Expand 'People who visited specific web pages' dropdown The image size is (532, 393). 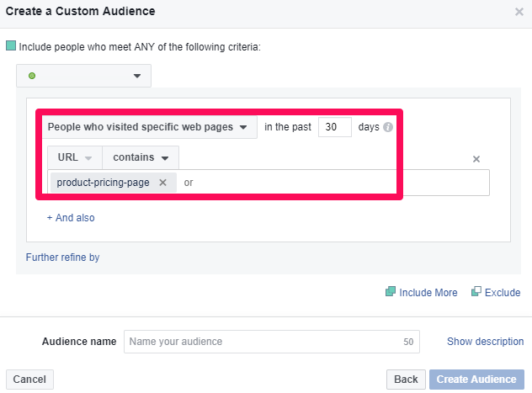(x=148, y=127)
